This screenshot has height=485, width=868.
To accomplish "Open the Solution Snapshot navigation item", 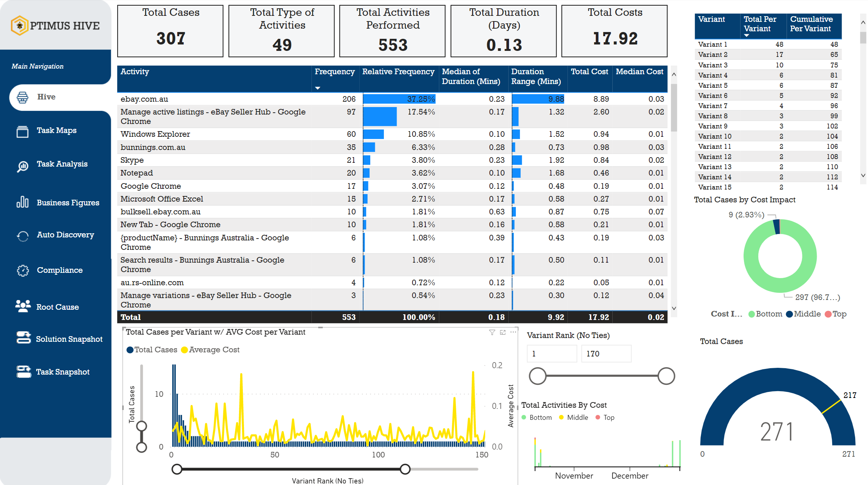I will pyautogui.click(x=69, y=339).
